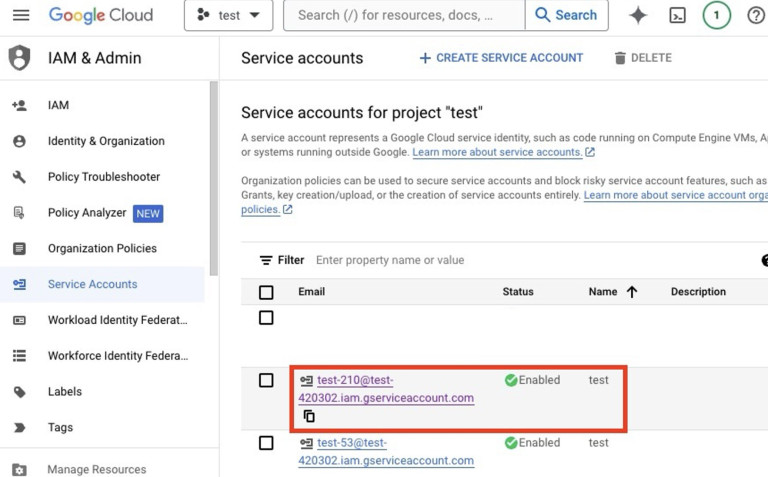Open the help question mark icon
The image size is (768, 477).
[756, 15]
